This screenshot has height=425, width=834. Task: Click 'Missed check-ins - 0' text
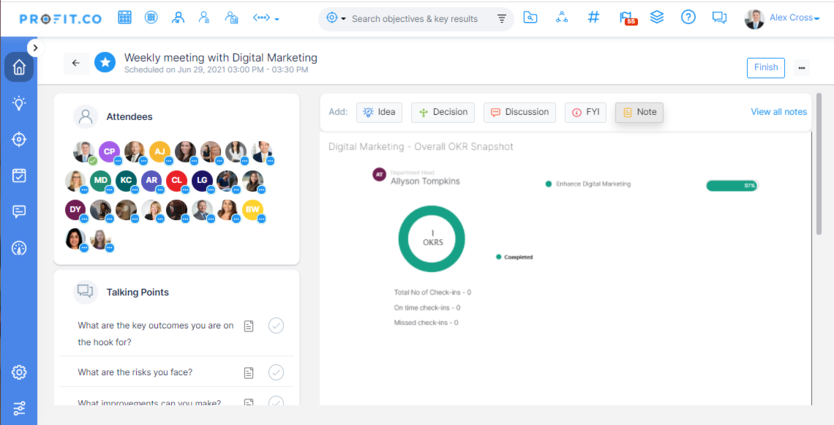pos(426,323)
